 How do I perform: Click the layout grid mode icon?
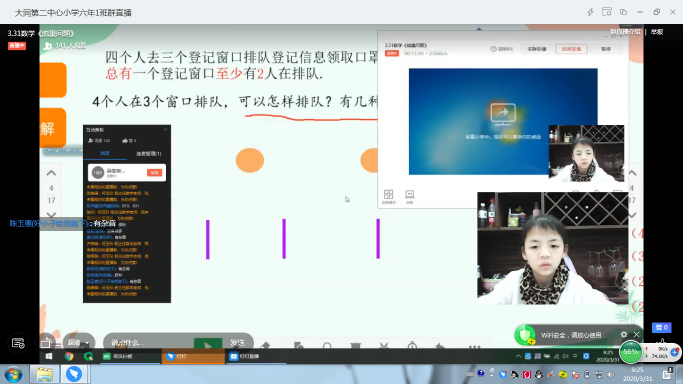coord(388,196)
